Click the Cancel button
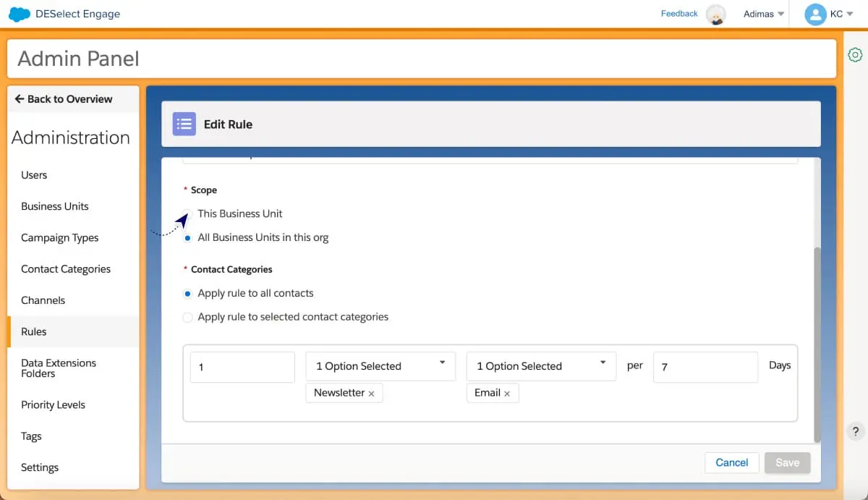 tap(731, 462)
